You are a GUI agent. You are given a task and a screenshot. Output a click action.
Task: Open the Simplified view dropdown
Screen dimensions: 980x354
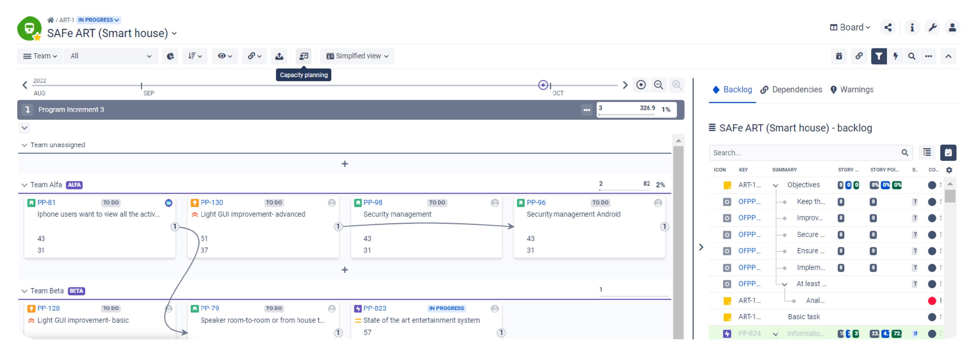click(x=357, y=56)
